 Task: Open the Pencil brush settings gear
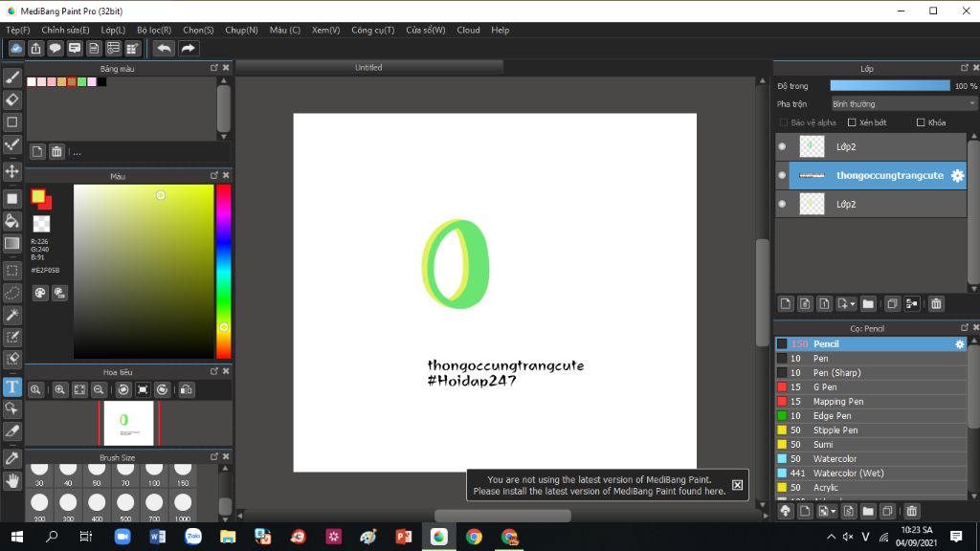959,344
